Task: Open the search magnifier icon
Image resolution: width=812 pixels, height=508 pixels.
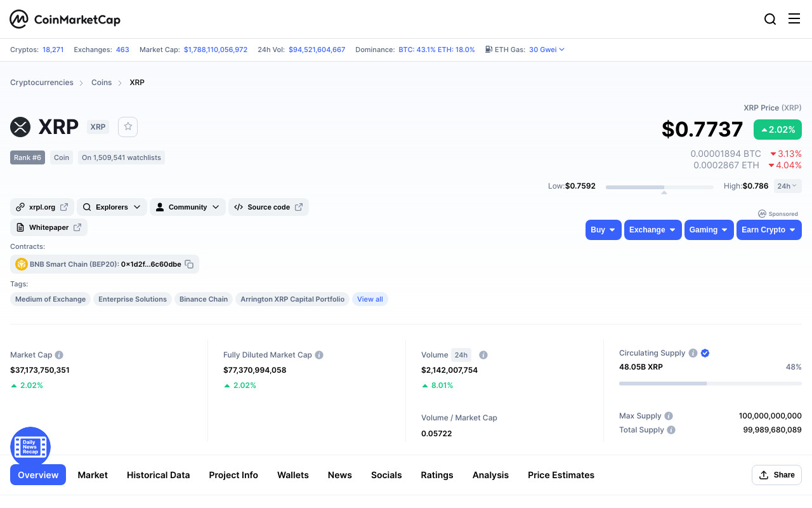Action: (x=770, y=19)
